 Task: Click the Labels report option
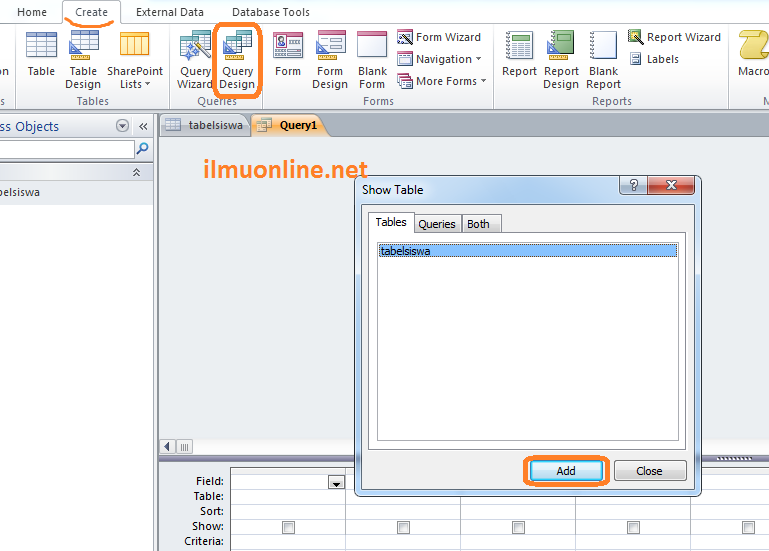[x=654, y=59]
